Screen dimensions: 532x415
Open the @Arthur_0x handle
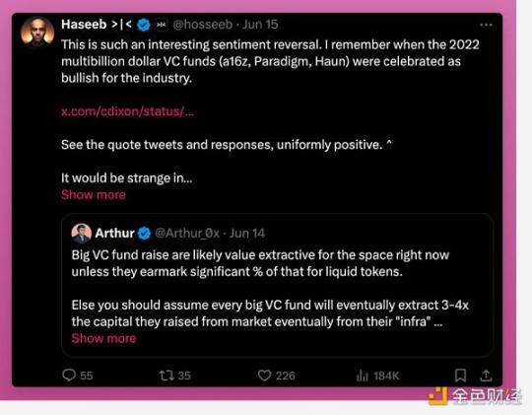187,234
